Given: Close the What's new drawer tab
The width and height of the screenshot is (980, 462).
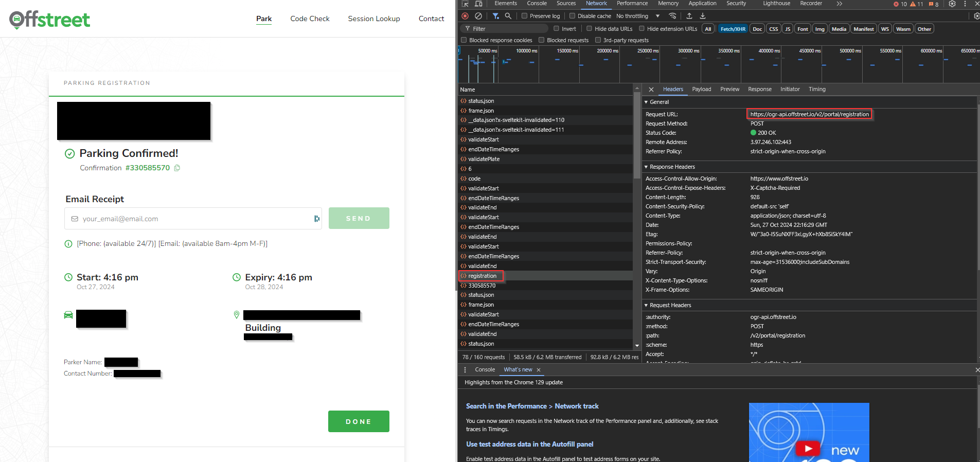Looking at the screenshot, I should [539, 370].
